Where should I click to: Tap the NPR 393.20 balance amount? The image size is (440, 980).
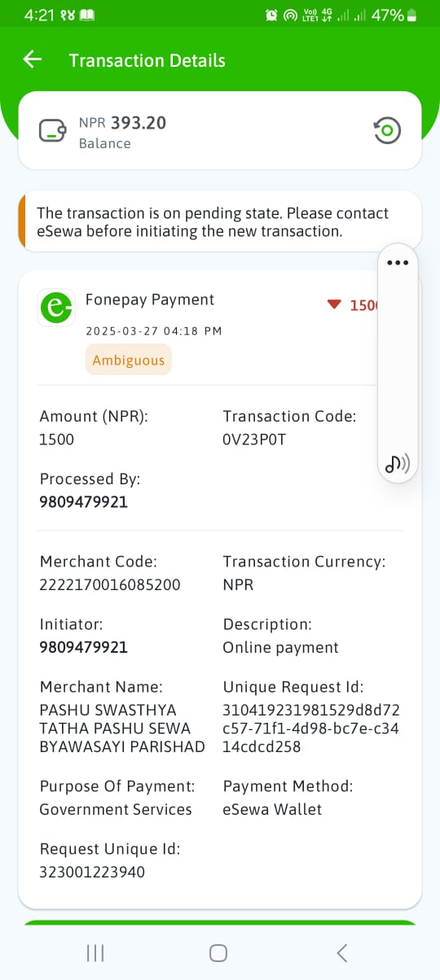pyautogui.click(x=122, y=122)
